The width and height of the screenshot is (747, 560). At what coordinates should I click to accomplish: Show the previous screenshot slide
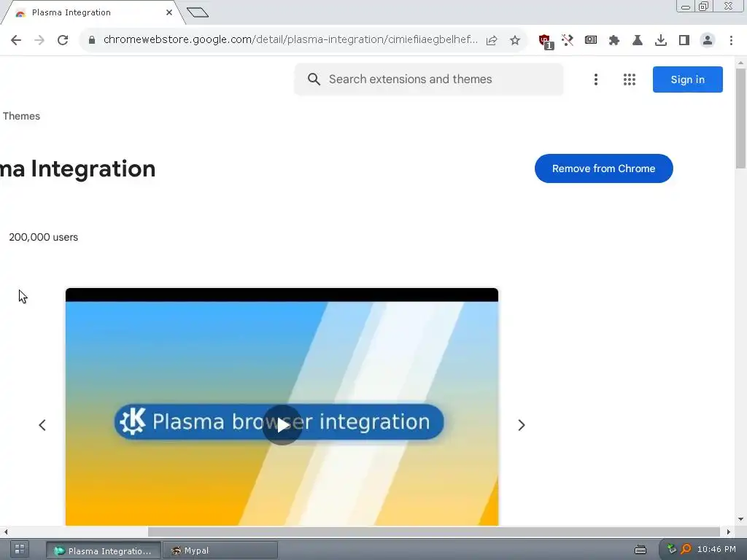pyautogui.click(x=42, y=425)
